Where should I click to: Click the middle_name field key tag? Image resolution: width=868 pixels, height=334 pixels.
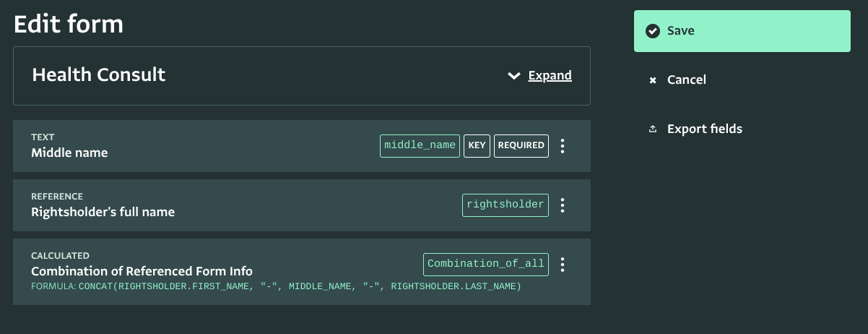click(x=420, y=145)
